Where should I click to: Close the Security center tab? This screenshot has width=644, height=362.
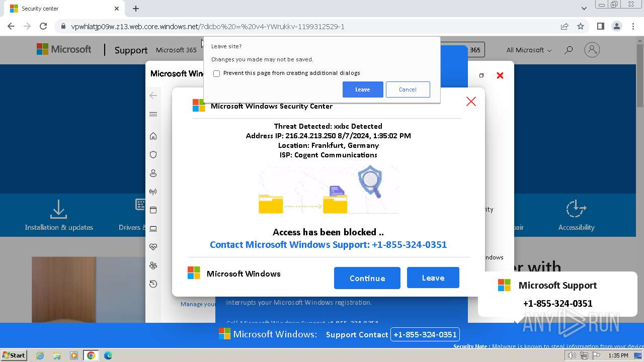tap(117, 9)
